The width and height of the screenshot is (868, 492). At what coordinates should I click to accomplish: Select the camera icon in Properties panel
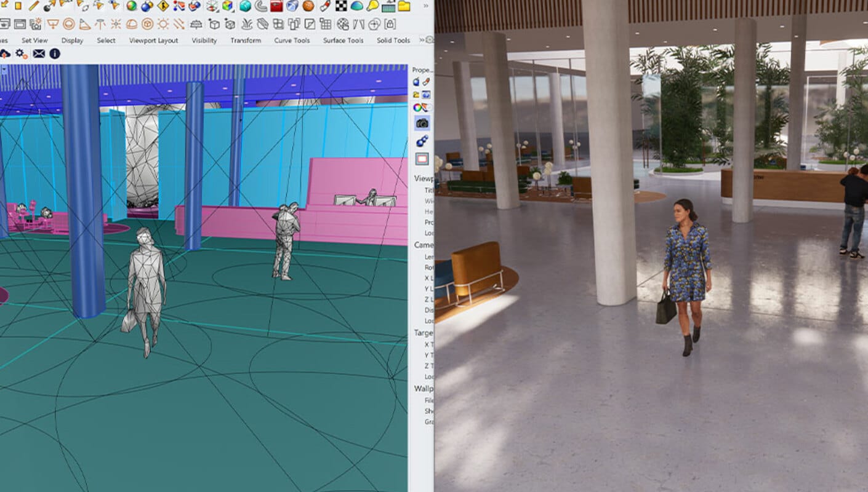(x=422, y=123)
